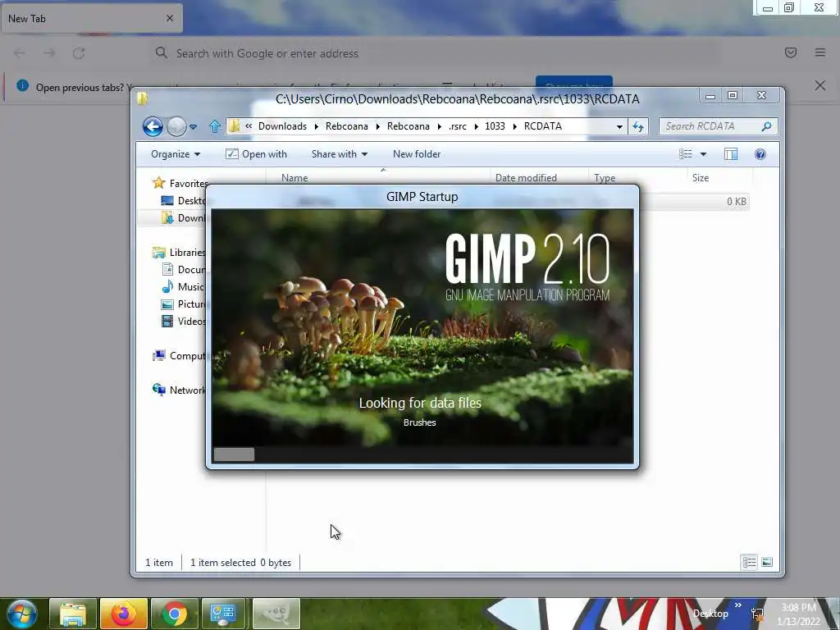The height and width of the screenshot is (630, 840).
Task: Click the GIMP startup progress bar
Action: [x=422, y=454]
